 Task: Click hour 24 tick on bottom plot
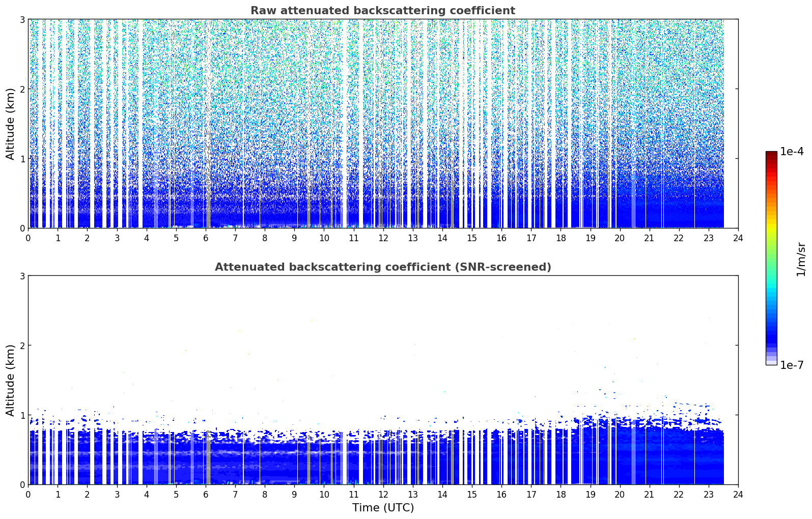coord(738,494)
